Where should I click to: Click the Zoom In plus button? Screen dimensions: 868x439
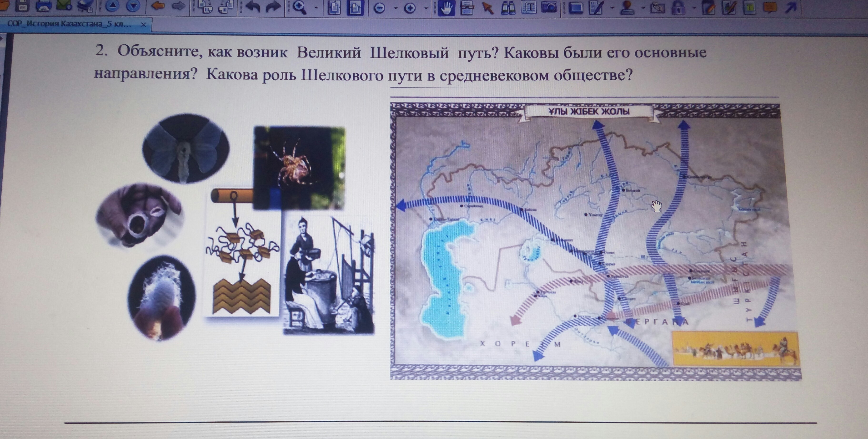(x=410, y=8)
